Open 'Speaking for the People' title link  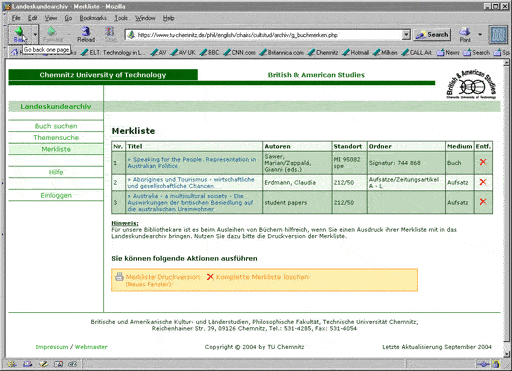[192, 163]
